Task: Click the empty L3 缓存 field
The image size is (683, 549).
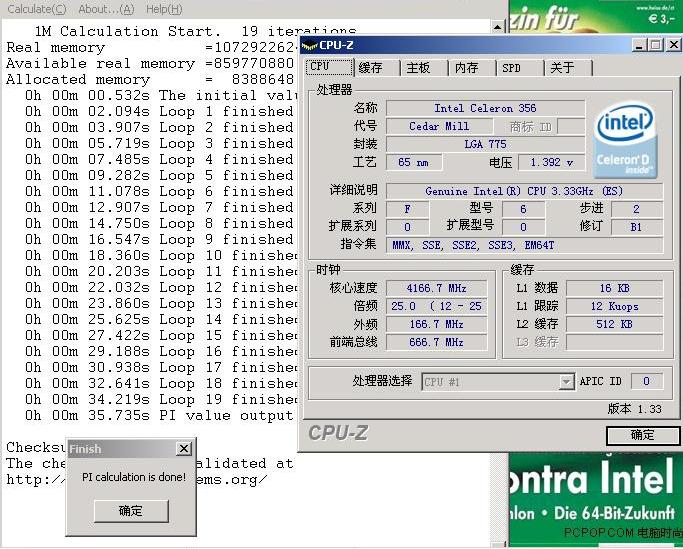Action: tap(614, 342)
